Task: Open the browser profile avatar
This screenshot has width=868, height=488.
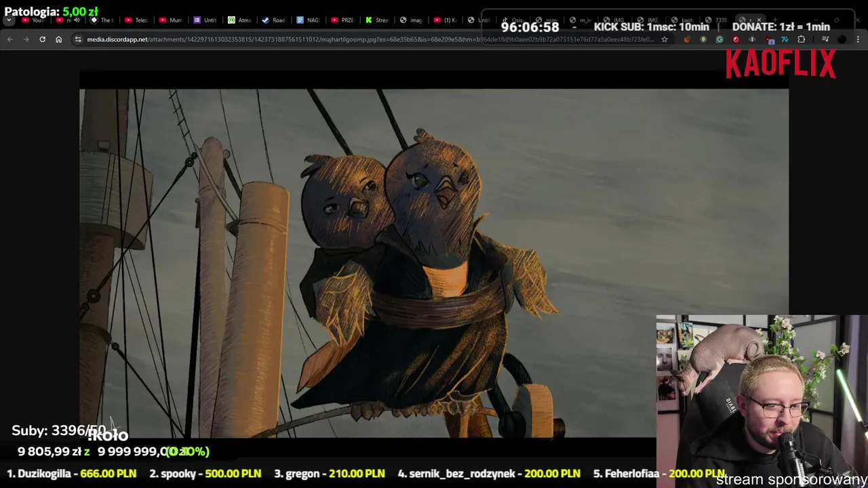Action: click(842, 39)
